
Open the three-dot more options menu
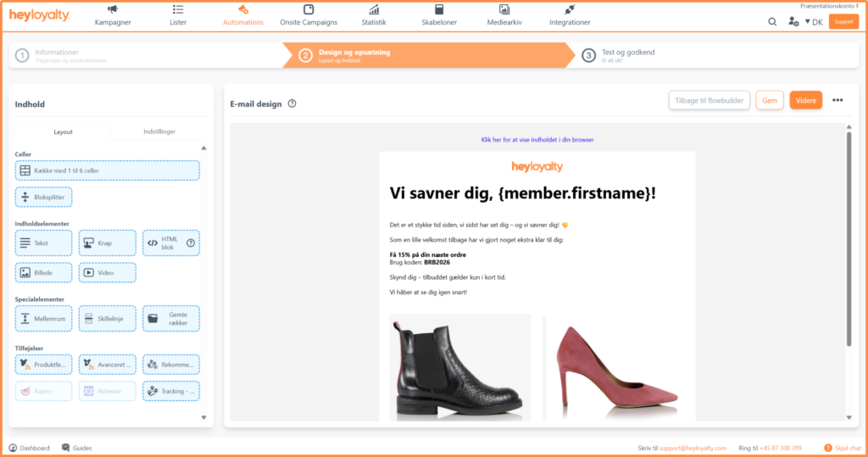coord(837,100)
